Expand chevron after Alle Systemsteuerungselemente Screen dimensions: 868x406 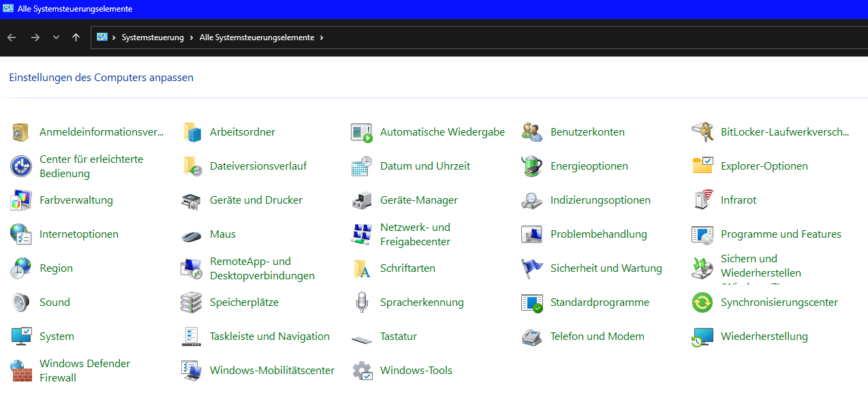pos(322,37)
